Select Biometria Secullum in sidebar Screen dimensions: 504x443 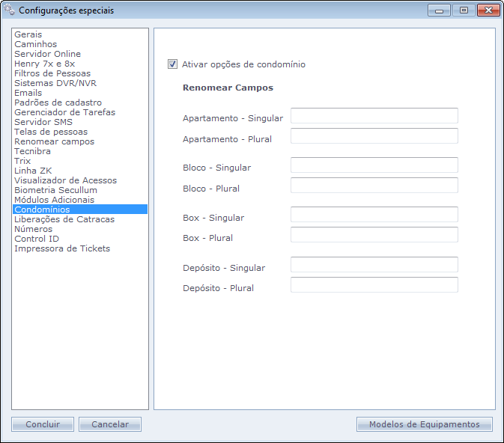tap(55, 190)
